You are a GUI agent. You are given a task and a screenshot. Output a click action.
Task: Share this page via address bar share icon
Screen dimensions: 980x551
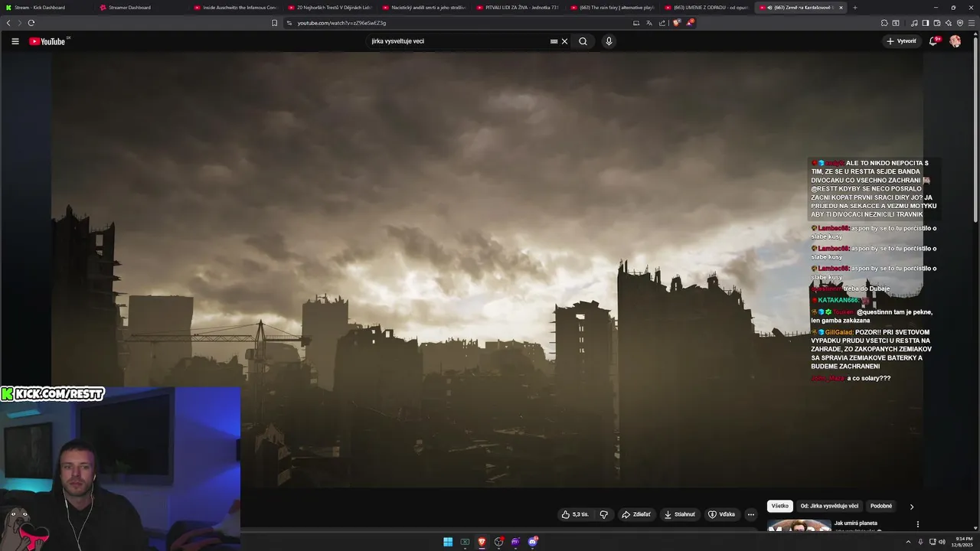pyautogui.click(x=662, y=23)
